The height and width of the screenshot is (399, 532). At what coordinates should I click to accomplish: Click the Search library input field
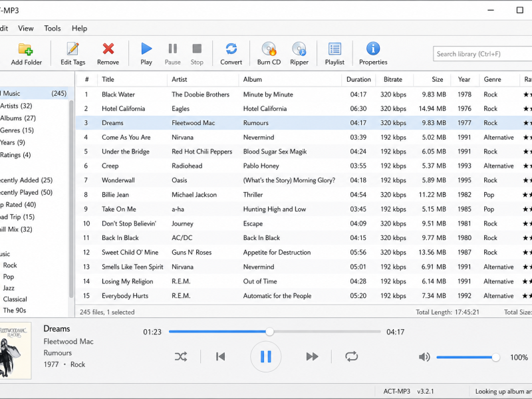pos(483,54)
